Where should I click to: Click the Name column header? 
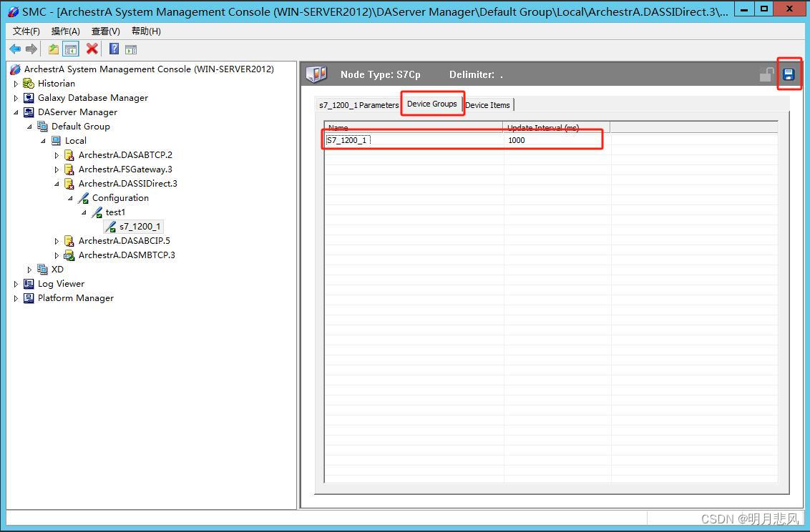[414, 127]
